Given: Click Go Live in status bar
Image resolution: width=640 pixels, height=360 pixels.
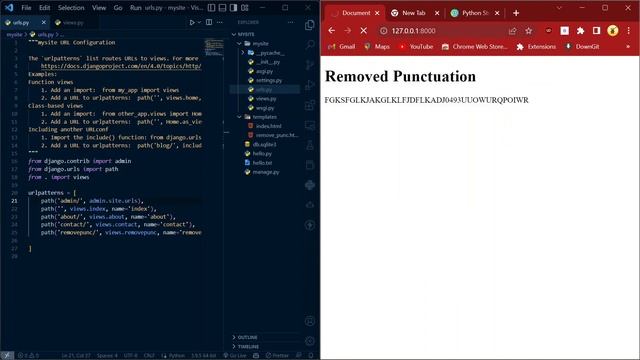Looking at the screenshot, I should point(235,356).
